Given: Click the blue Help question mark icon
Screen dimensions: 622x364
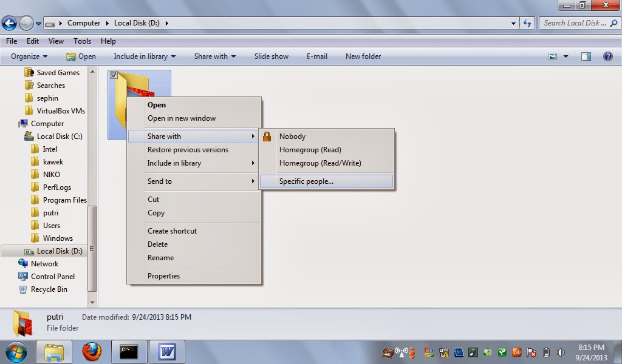Looking at the screenshot, I should pos(607,56).
